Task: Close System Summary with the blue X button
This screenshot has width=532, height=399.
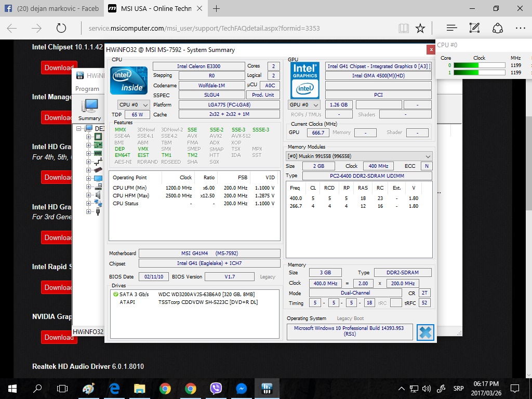Action: point(425,332)
